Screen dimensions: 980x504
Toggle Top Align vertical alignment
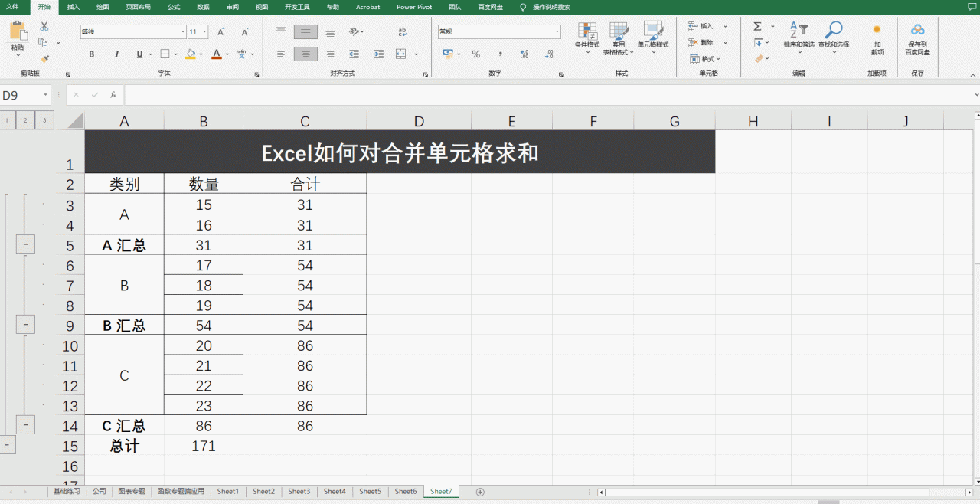point(281,32)
